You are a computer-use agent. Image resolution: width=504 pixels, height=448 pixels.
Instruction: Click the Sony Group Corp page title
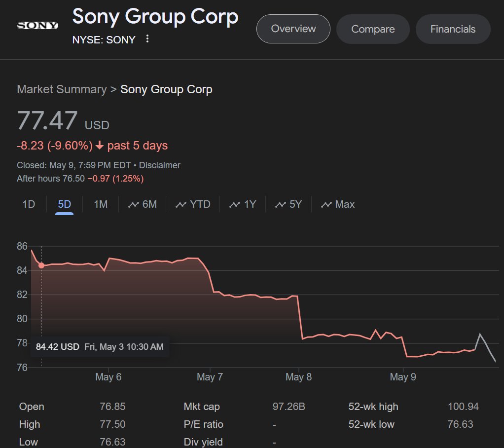point(155,17)
